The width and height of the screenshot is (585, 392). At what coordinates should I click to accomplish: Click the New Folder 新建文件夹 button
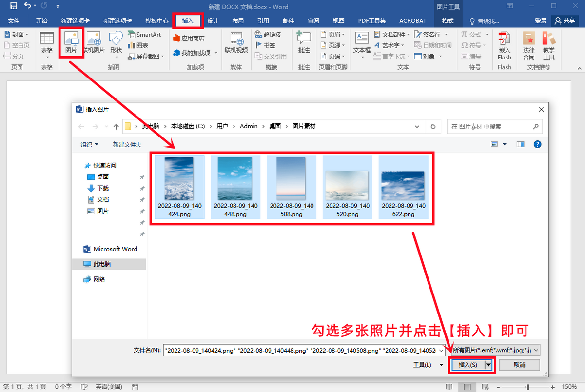click(x=127, y=144)
